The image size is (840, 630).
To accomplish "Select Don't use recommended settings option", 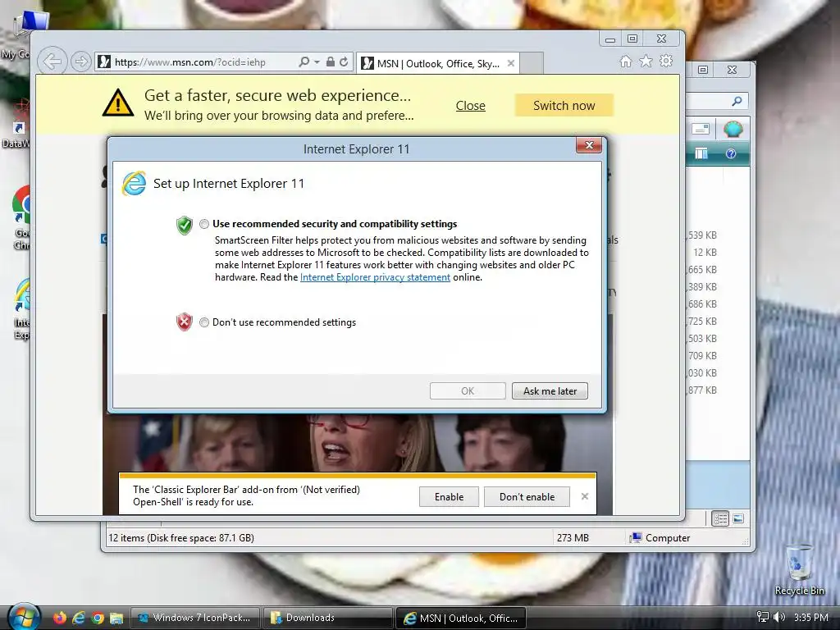I will coord(204,322).
